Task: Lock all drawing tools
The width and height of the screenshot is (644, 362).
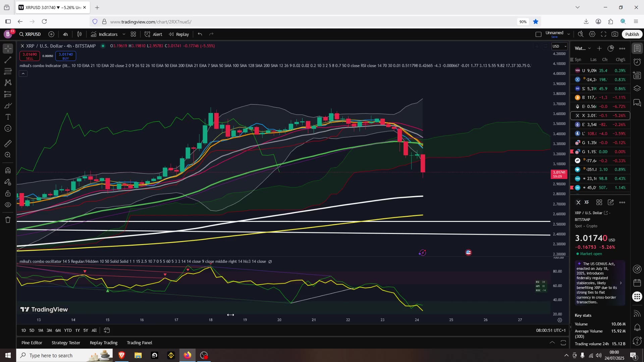Action: (x=8, y=193)
